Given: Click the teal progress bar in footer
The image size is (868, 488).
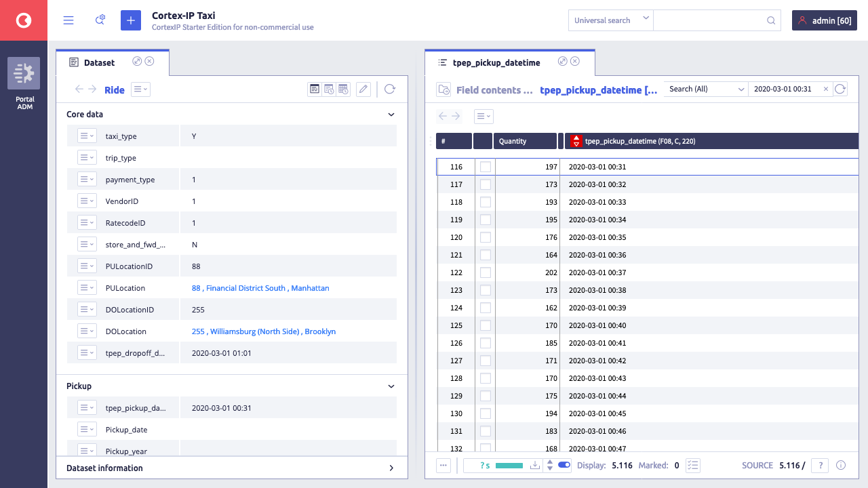Looking at the screenshot, I should tap(509, 466).
